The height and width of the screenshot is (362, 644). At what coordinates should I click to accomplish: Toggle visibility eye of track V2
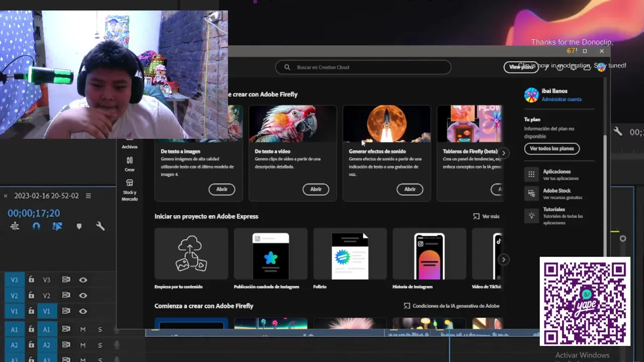[x=83, y=296]
